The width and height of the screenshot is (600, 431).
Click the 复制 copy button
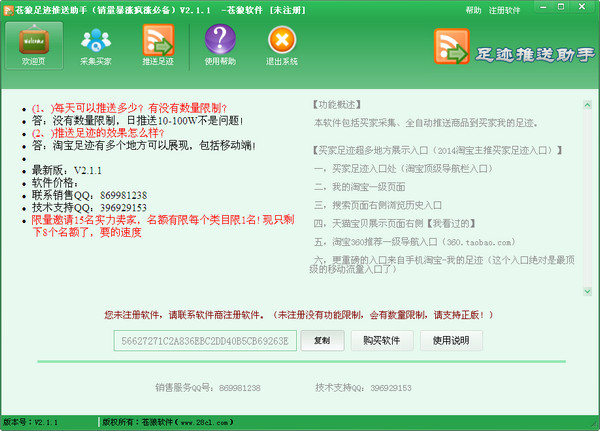(x=322, y=340)
